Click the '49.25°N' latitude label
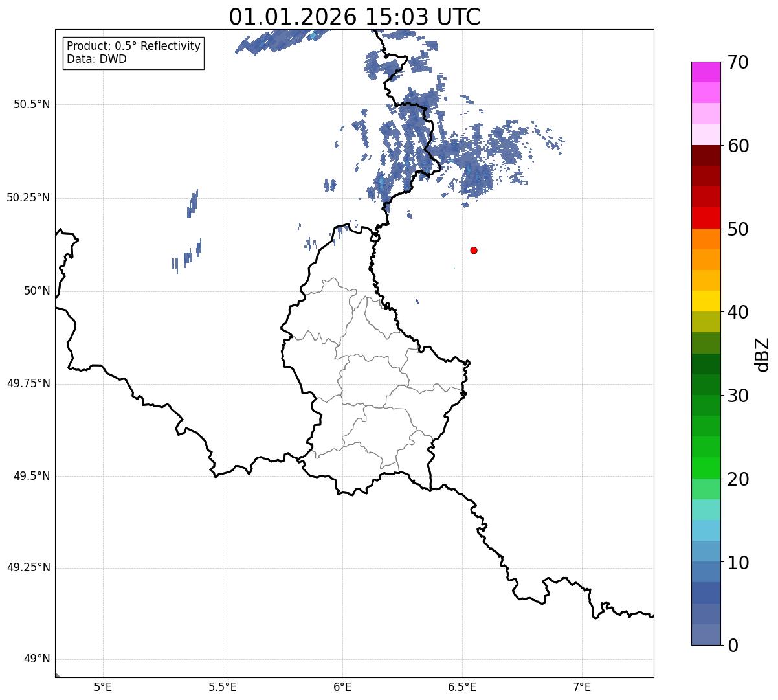 click(28, 568)
